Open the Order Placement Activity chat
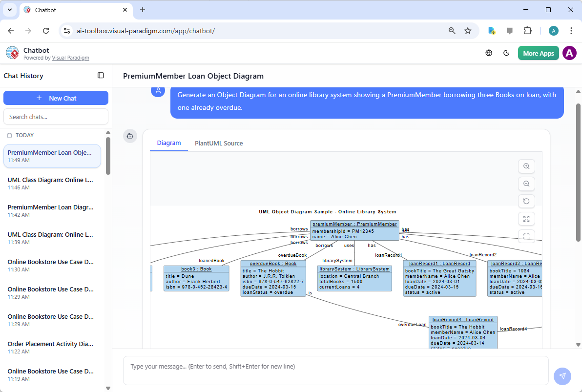Screen dimensions: 582x392 click(x=50, y=344)
